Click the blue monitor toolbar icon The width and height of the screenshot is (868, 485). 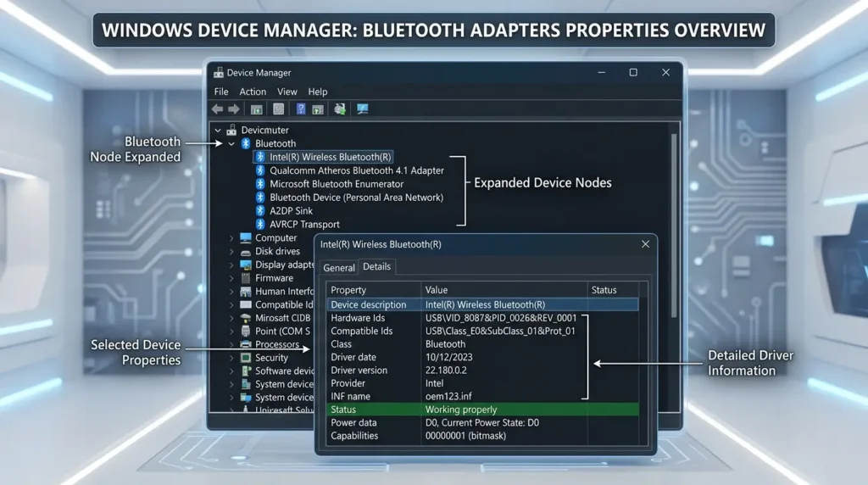(363, 109)
